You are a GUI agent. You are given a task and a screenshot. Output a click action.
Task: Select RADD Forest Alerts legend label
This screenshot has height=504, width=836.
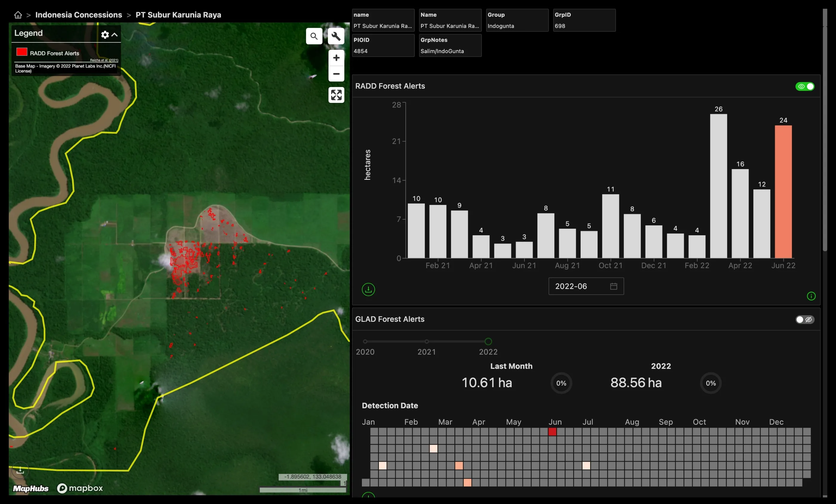pos(55,53)
